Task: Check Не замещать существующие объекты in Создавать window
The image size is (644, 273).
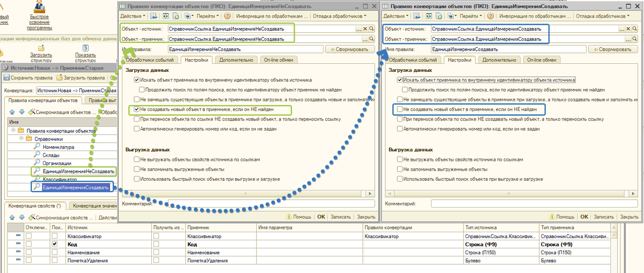Action: [x=400, y=100]
